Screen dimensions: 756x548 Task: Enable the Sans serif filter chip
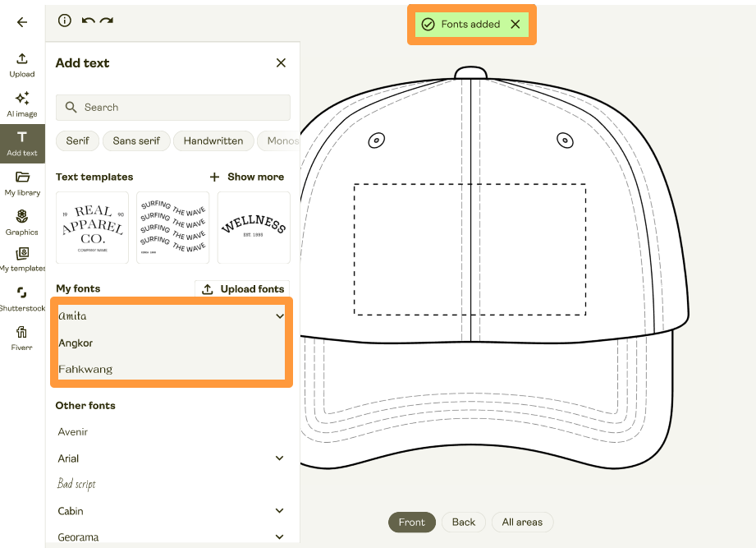136,140
